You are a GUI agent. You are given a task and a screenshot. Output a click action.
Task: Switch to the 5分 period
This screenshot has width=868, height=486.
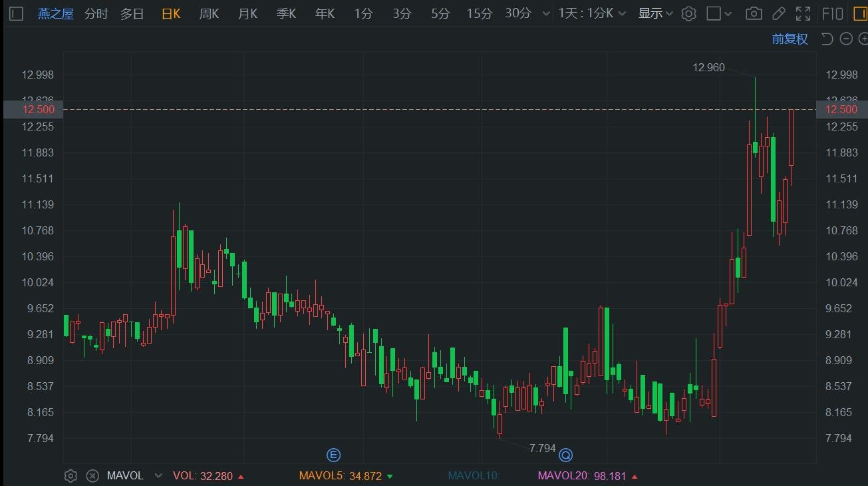440,13
